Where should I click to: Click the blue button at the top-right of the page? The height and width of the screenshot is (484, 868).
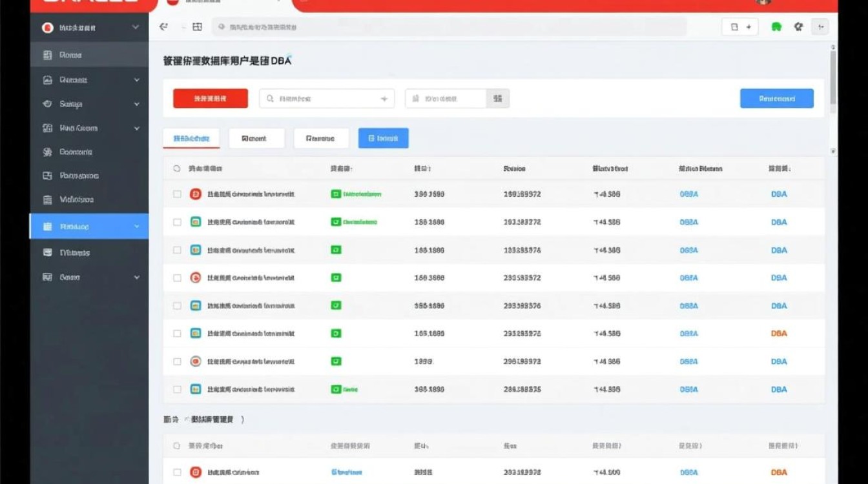pos(776,98)
